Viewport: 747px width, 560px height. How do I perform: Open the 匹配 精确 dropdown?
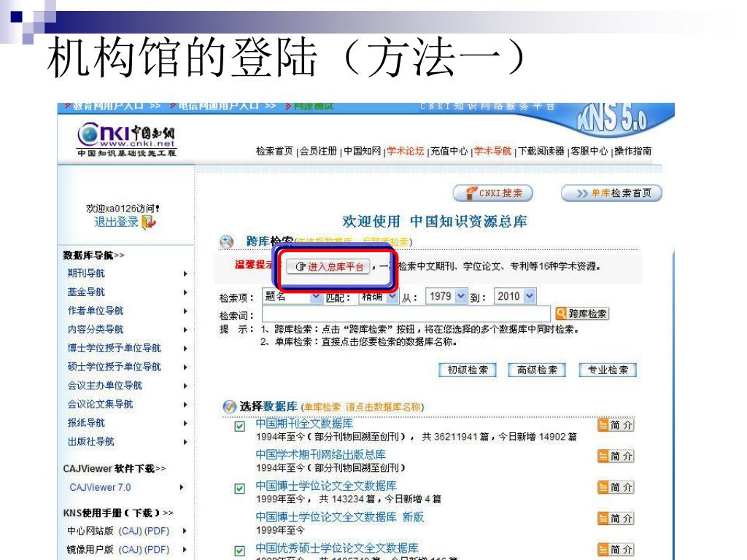[x=379, y=297]
